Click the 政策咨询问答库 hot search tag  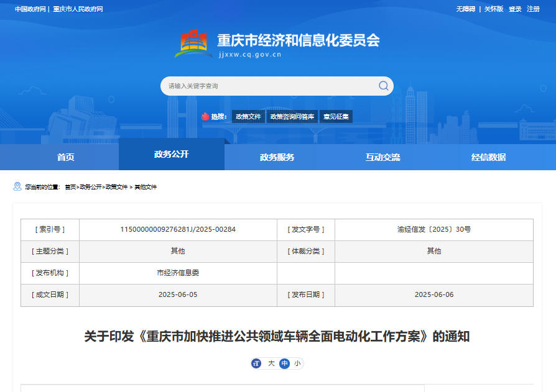tap(292, 117)
